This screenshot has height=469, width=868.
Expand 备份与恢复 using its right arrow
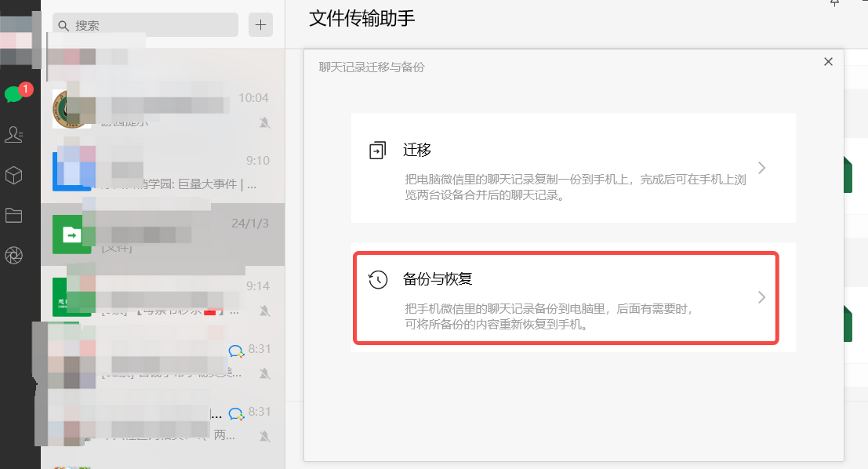coord(761,297)
